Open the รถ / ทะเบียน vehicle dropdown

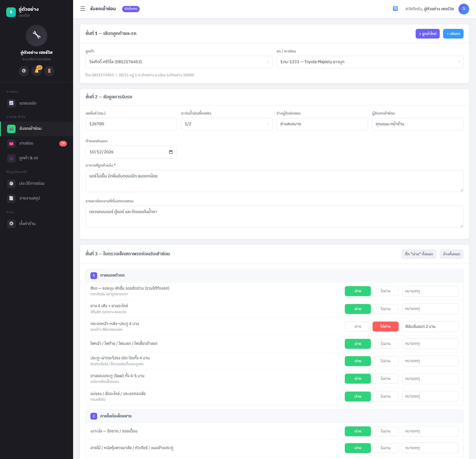(370, 62)
